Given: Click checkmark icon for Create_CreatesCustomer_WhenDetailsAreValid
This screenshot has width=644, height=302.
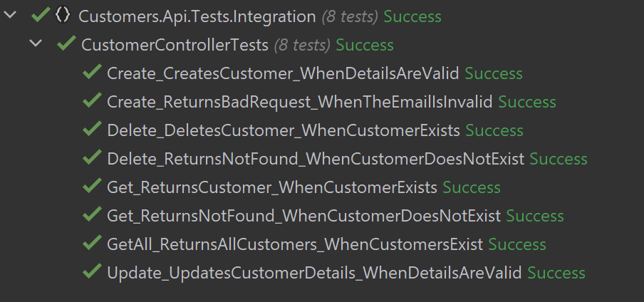Looking at the screenshot, I should (x=92, y=73).
